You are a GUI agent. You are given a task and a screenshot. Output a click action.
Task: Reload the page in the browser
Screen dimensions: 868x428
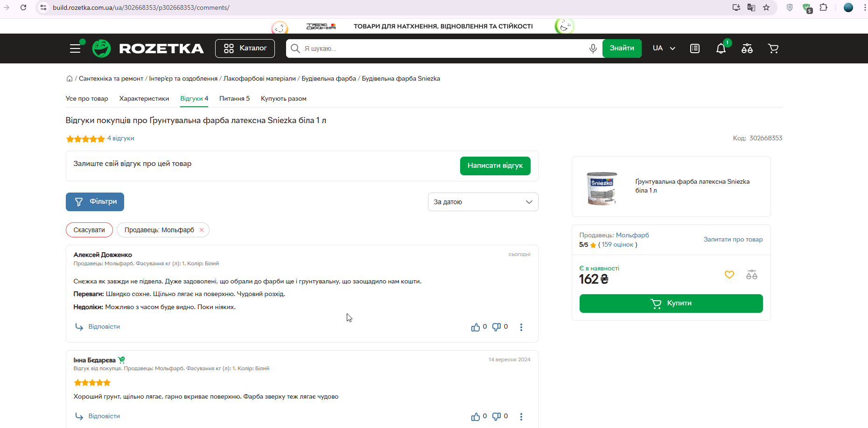click(23, 7)
